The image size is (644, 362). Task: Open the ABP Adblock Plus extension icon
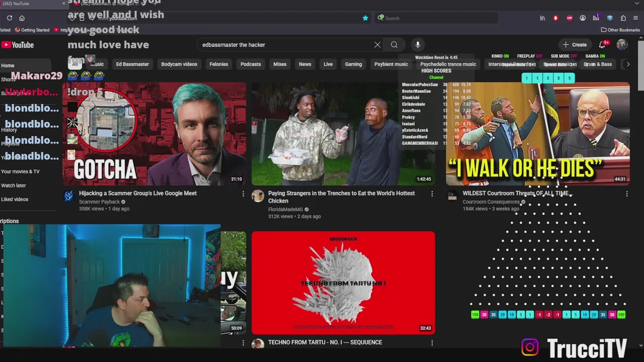click(570, 18)
